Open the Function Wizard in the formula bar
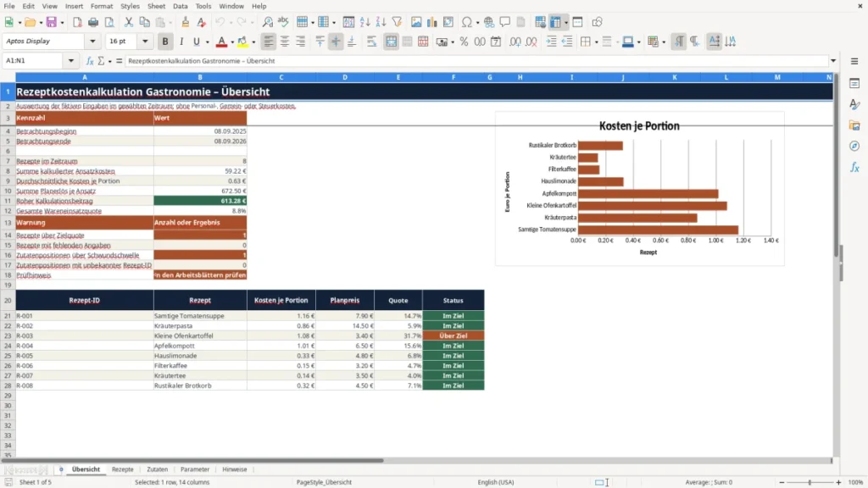 click(90, 61)
